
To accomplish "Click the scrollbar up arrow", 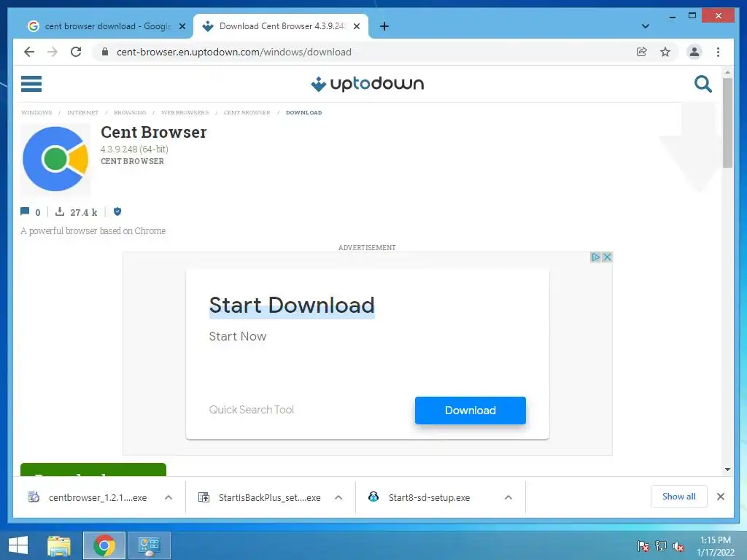I will coord(727,72).
